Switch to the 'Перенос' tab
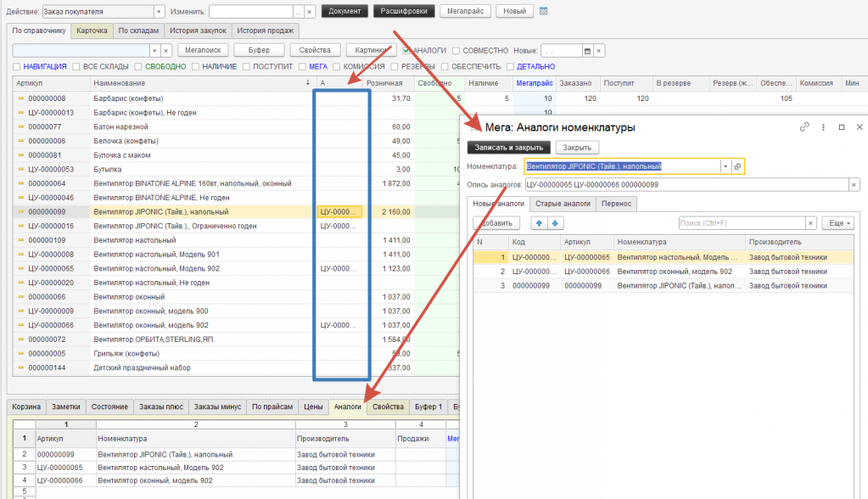This screenshot has width=868, height=499. point(616,204)
